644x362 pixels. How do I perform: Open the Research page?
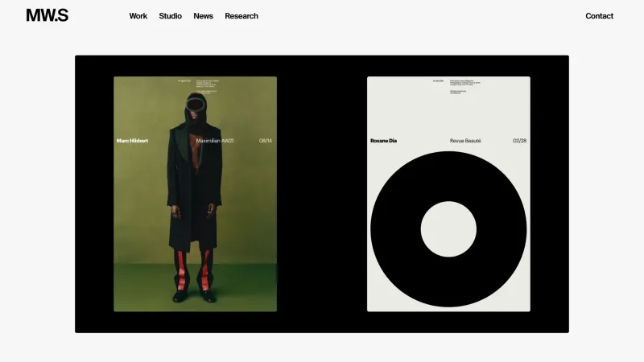pyautogui.click(x=241, y=16)
